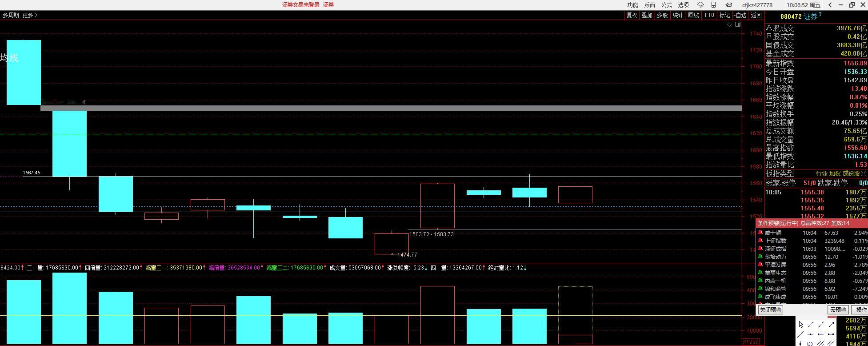Open the 复权 adjustment dropdown

(x=632, y=15)
